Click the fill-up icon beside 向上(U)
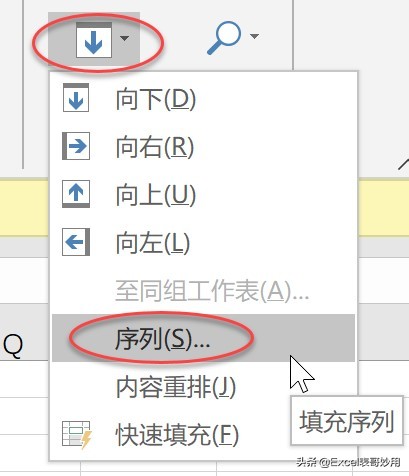This screenshot has height=476, width=409. click(x=76, y=194)
